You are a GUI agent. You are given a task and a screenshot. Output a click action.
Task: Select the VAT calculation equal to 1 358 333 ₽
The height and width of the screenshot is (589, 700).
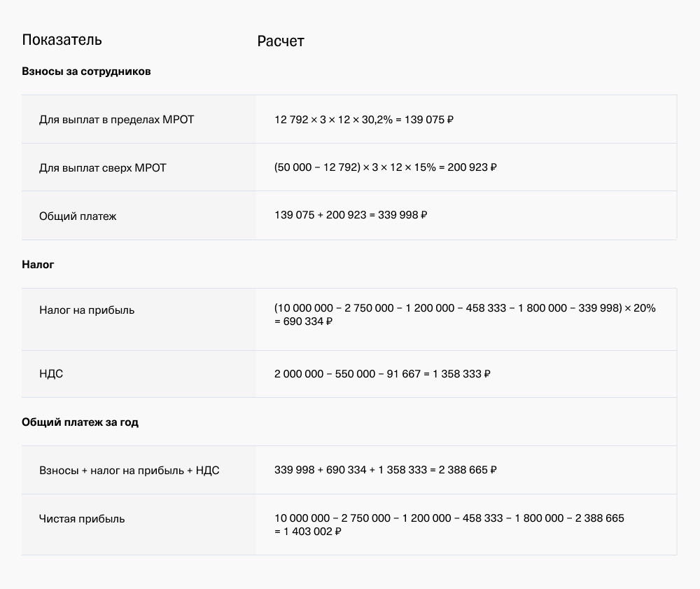[x=382, y=374]
